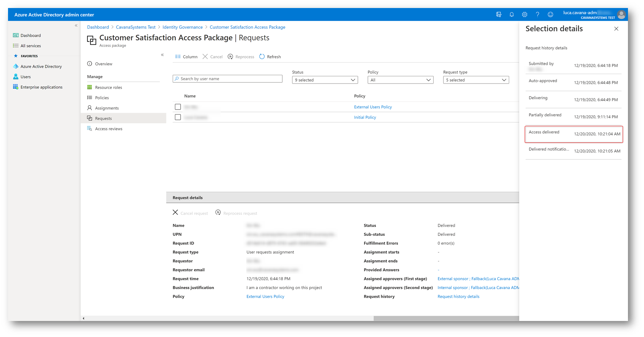The image size is (644, 337).
Task: Click the Policies list icon
Action: click(x=89, y=97)
